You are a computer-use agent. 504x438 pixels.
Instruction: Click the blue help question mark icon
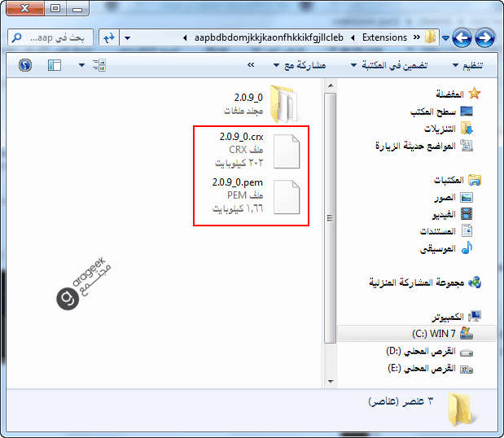coord(24,65)
